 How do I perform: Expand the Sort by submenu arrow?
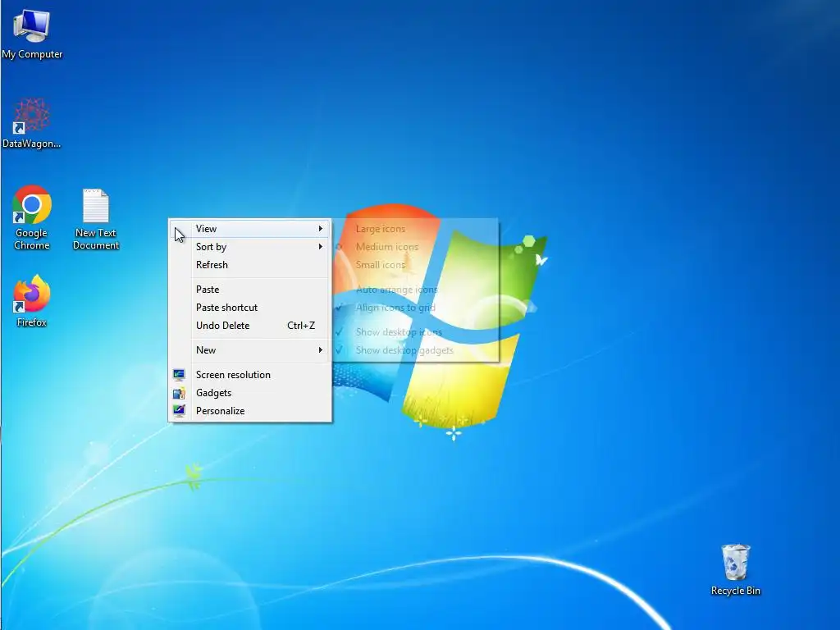(321, 247)
